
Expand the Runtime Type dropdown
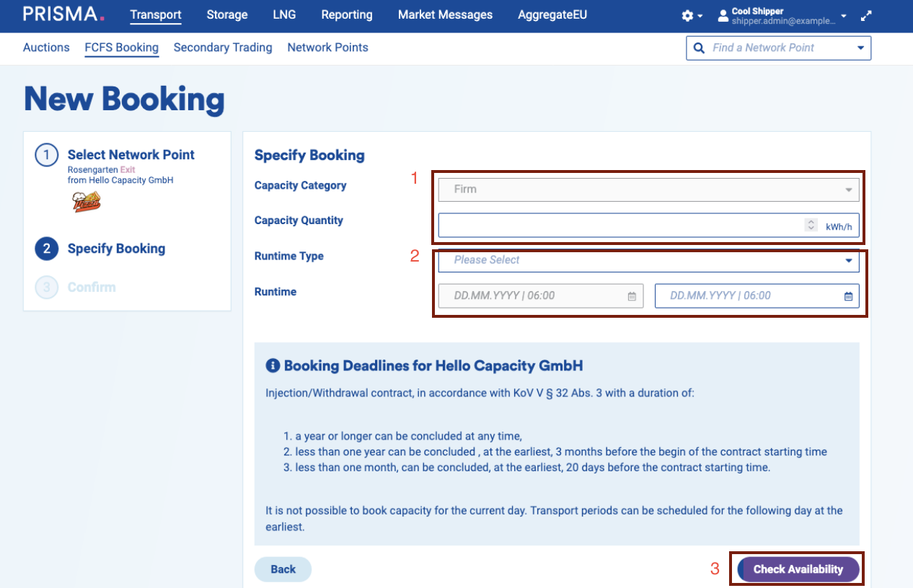(x=848, y=261)
